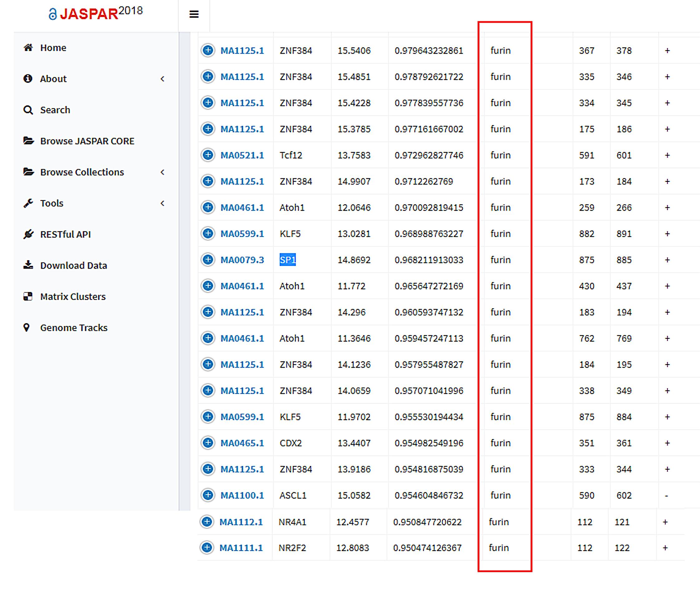The width and height of the screenshot is (700, 589).
Task: Click the highlighted SP1 name cell
Action: [x=288, y=260]
